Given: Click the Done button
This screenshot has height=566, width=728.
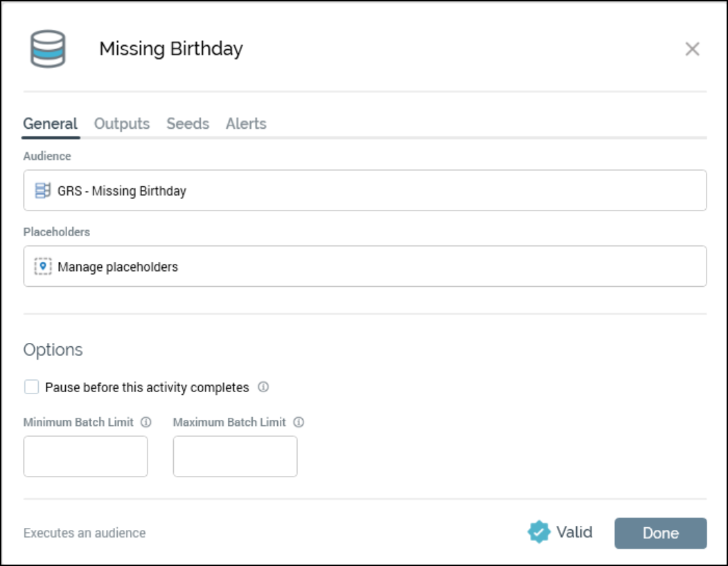Looking at the screenshot, I should pyautogui.click(x=660, y=533).
